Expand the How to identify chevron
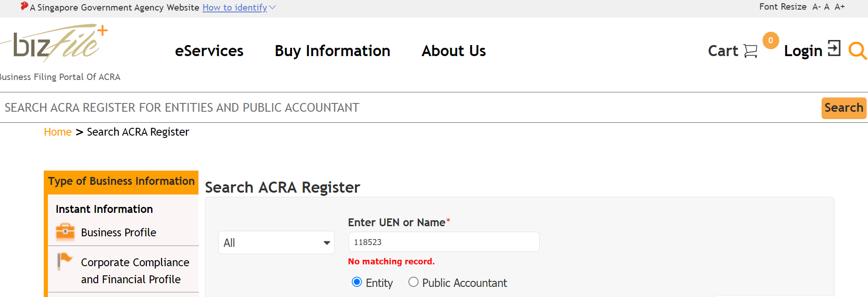The height and width of the screenshot is (297, 868). point(272,7)
